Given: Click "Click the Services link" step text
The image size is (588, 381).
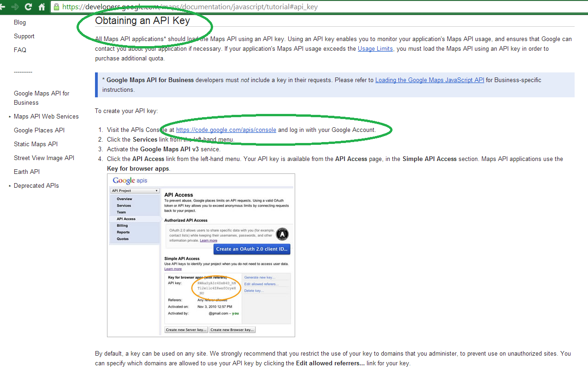Looking at the screenshot, I should (171, 139).
